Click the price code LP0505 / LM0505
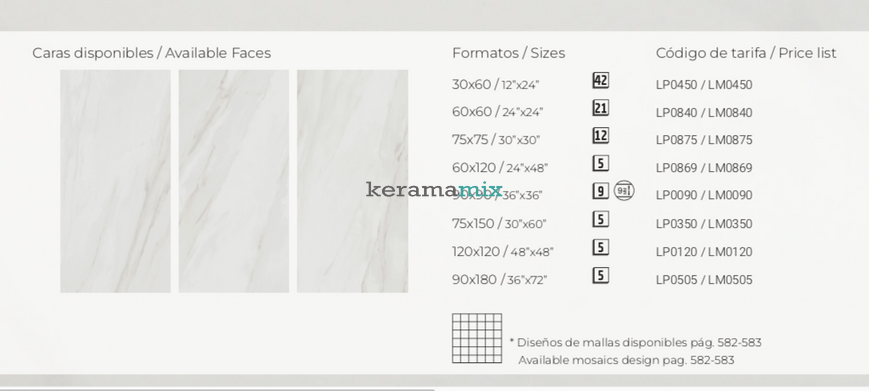The width and height of the screenshot is (869, 391). tap(704, 280)
